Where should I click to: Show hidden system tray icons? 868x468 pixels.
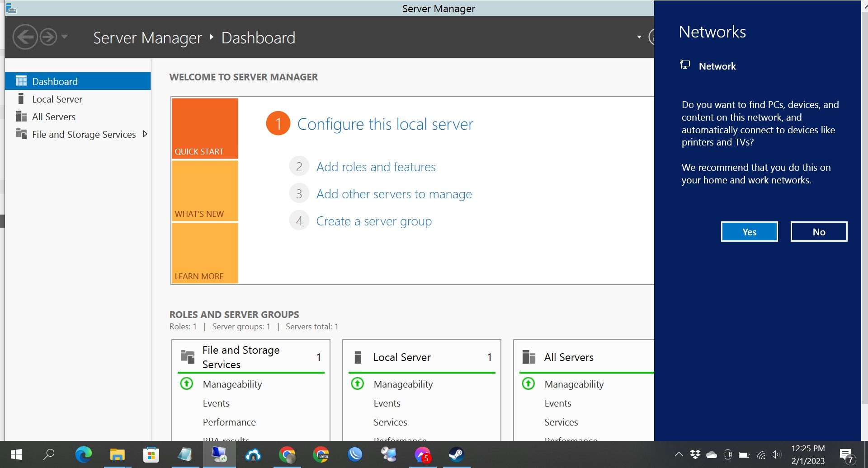pyautogui.click(x=679, y=454)
